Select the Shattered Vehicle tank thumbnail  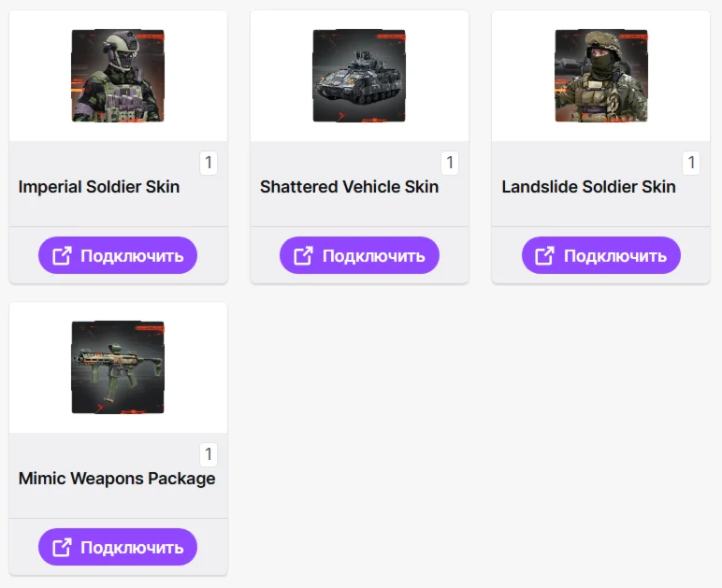359,76
